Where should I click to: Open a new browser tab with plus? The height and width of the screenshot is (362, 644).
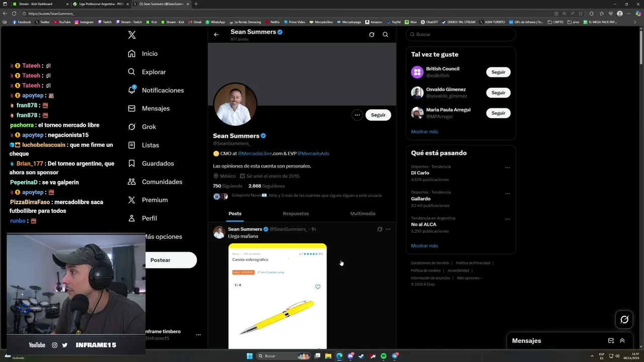196,4
